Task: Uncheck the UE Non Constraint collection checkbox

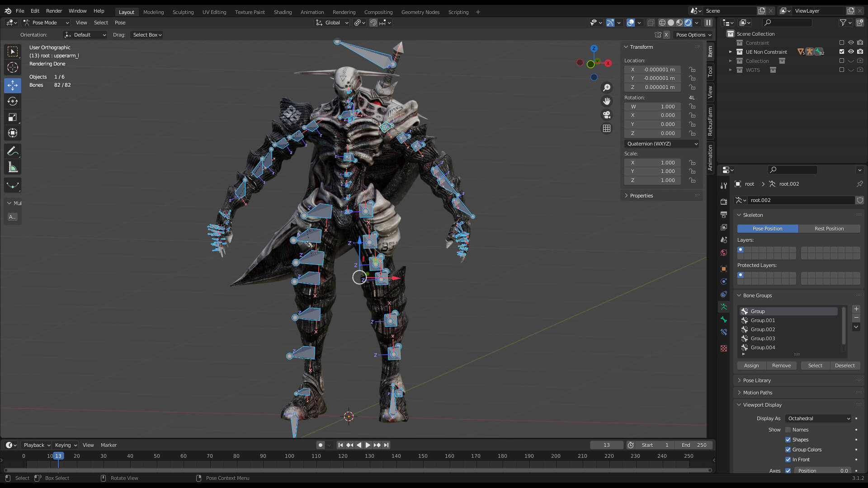Action: coord(842,52)
